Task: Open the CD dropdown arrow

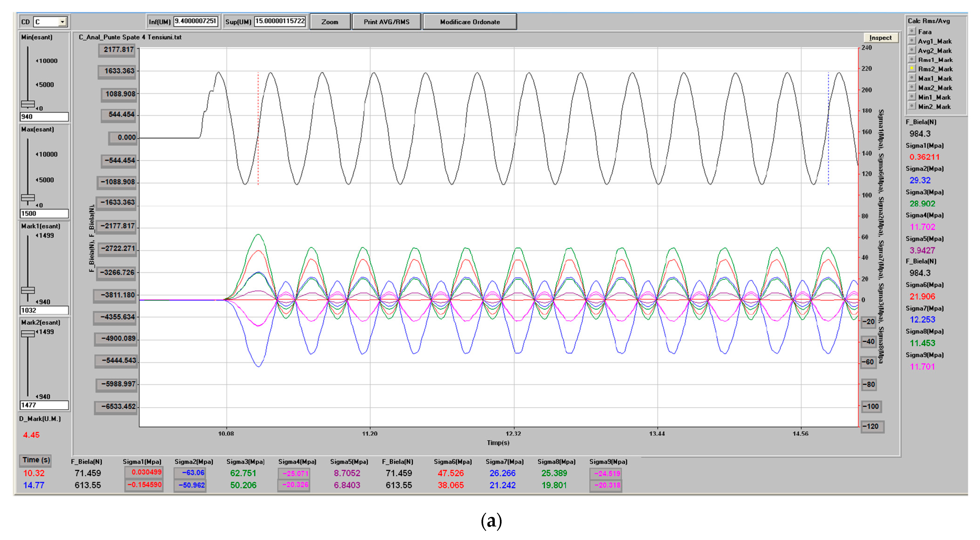Action: coord(62,22)
